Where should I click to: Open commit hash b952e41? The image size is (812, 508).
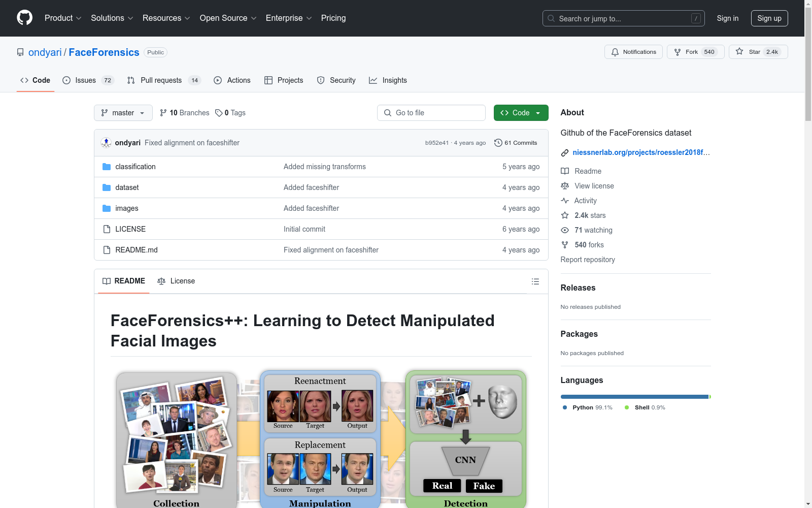coord(437,143)
